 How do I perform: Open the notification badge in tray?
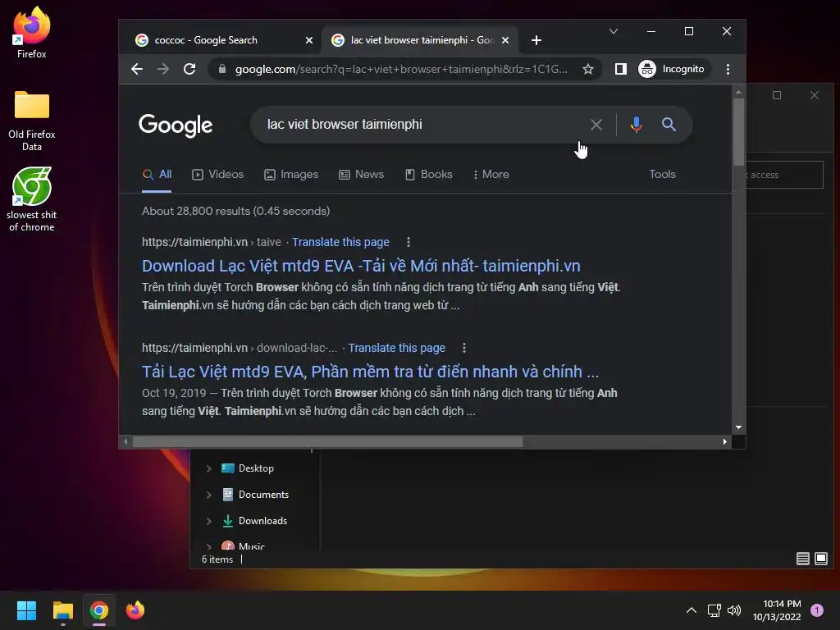point(816,610)
